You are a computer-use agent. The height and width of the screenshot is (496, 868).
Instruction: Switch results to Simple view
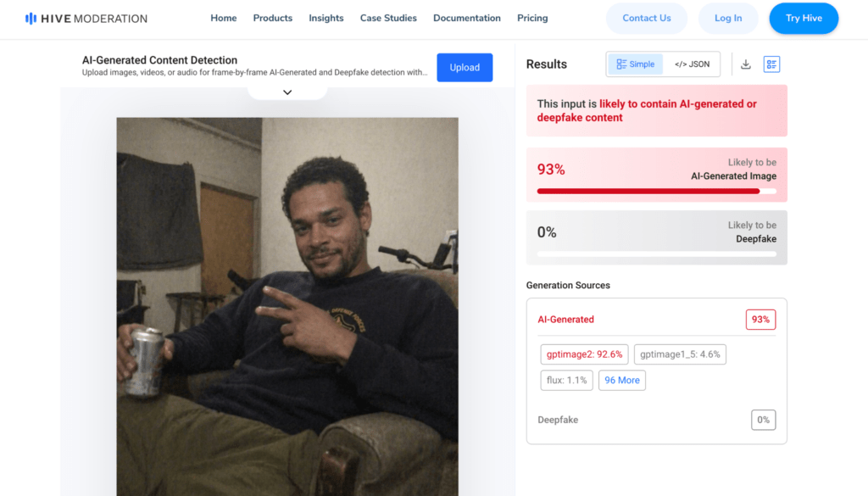point(636,64)
